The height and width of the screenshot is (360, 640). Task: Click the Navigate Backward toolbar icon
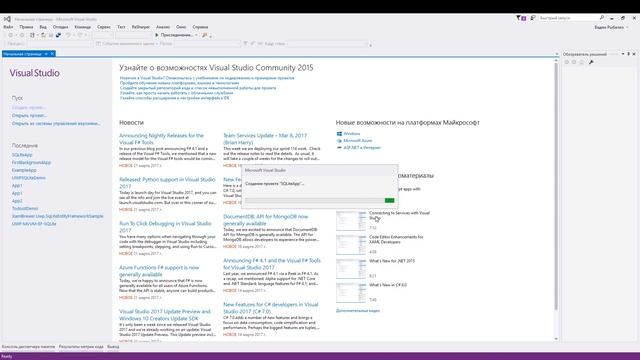[11, 35]
